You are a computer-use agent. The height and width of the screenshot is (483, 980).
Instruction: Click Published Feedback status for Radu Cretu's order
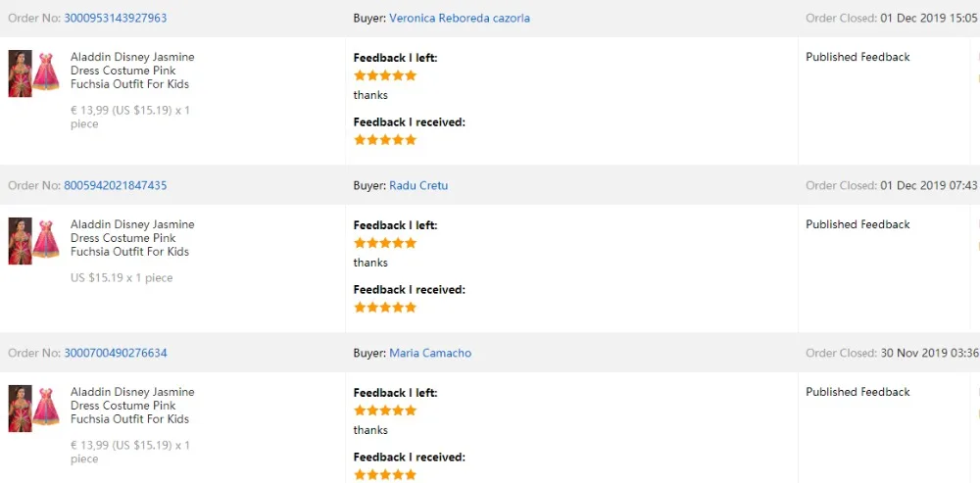pos(857,224)
